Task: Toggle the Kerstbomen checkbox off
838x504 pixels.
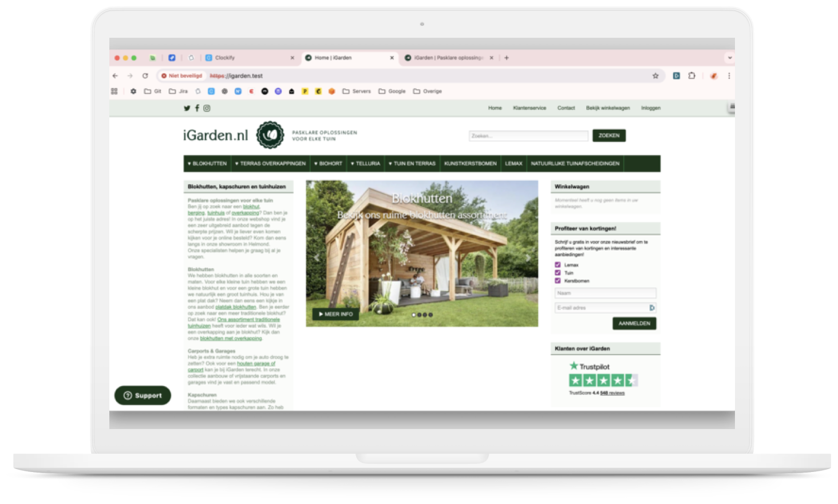Action: pos(557,281)
